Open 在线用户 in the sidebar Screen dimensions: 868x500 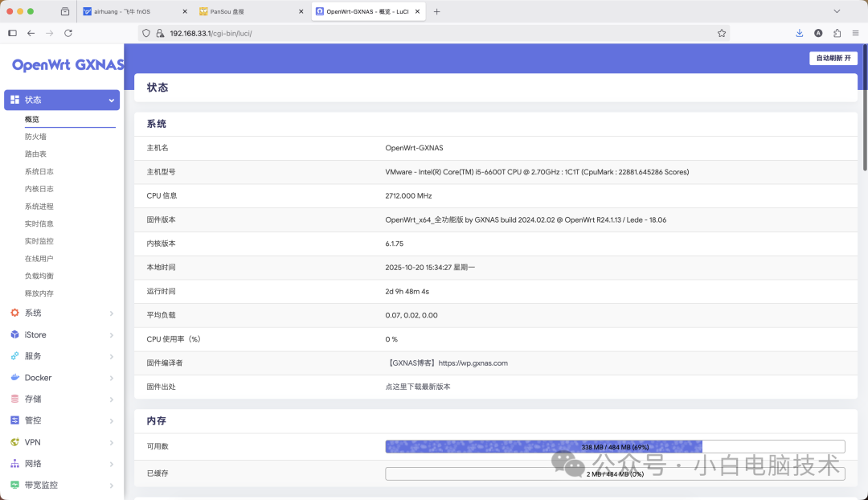point(39,259)
